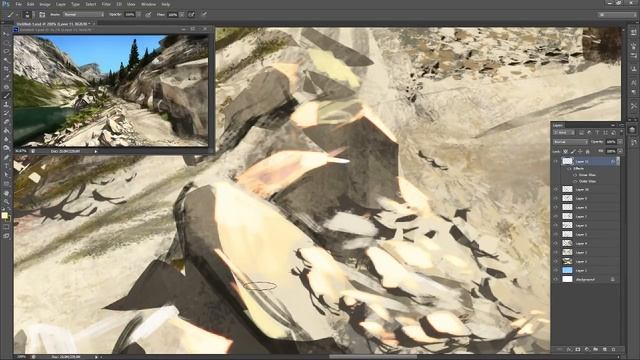Open the Layer menu
640x360 pixels.
click(x=60, y=4)
